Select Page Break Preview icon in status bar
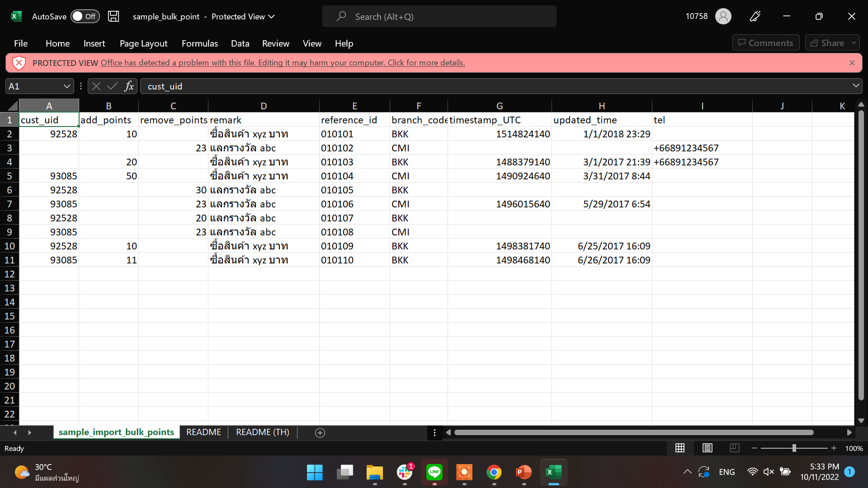This screenshot has height=488, width=868. click(735, 448)
